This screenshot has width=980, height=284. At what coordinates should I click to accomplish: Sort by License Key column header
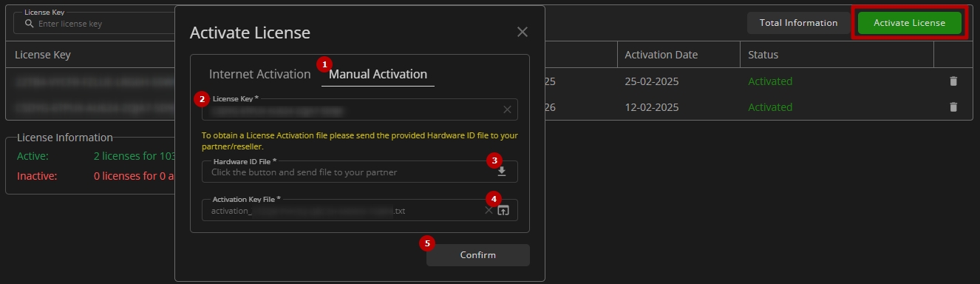(x=43, y=55)
